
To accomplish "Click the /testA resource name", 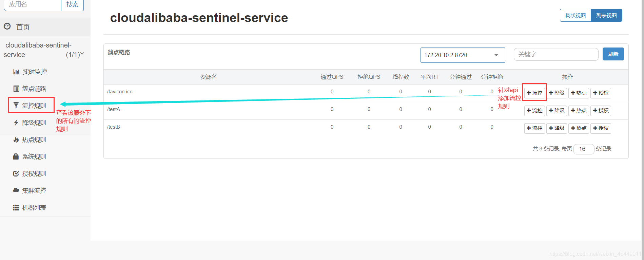I will [114, 109].
